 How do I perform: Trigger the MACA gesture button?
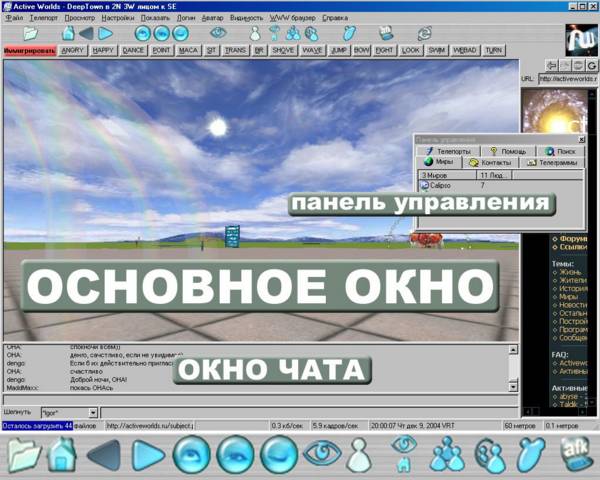[x=188, y=51]
